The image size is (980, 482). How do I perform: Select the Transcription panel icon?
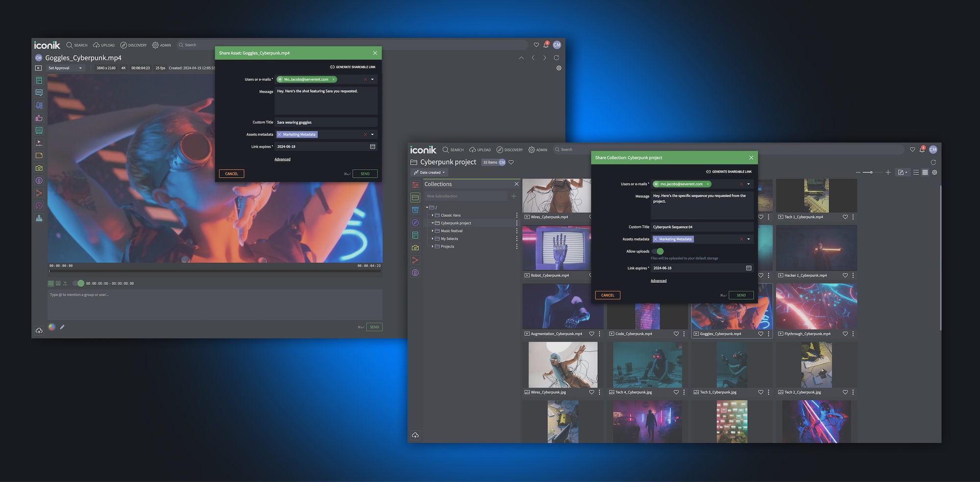(39, 105)
